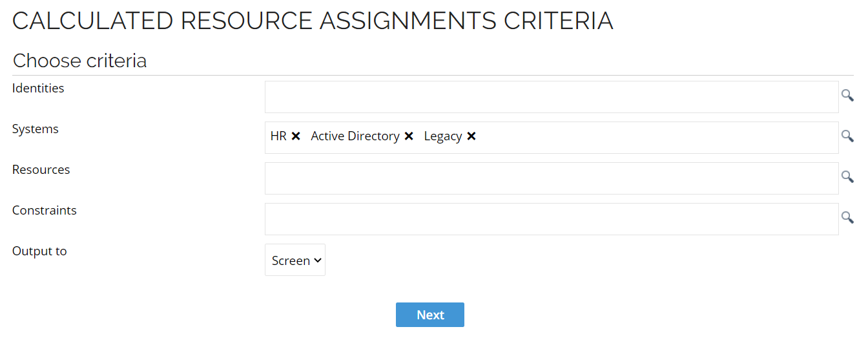Click the Output to label
This screenshot has width=868, height=349.
[39, 251]
